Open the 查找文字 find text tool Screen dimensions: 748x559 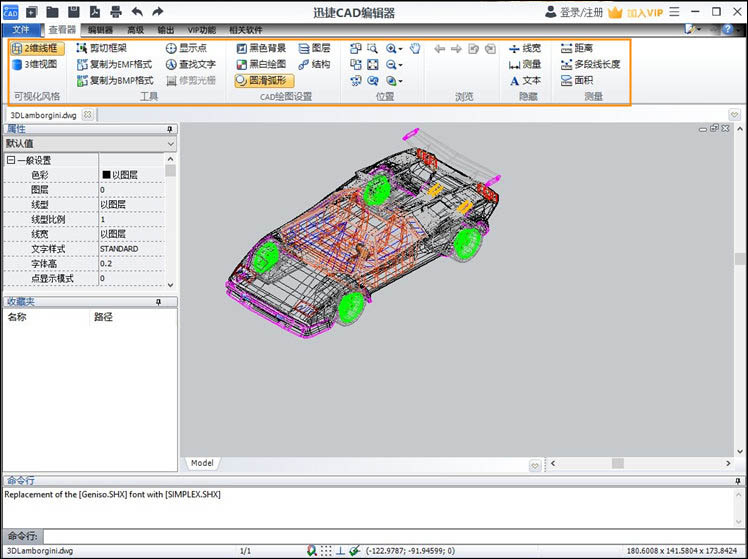pyautogui.click(x=191, y=64)
